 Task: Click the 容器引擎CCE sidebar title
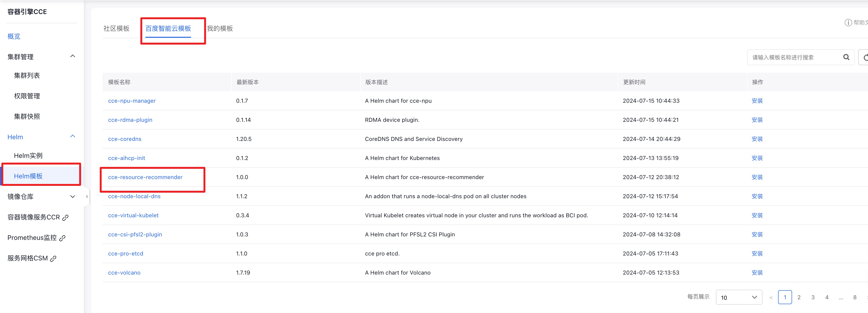pyautogui.click(x=27, y=12)
